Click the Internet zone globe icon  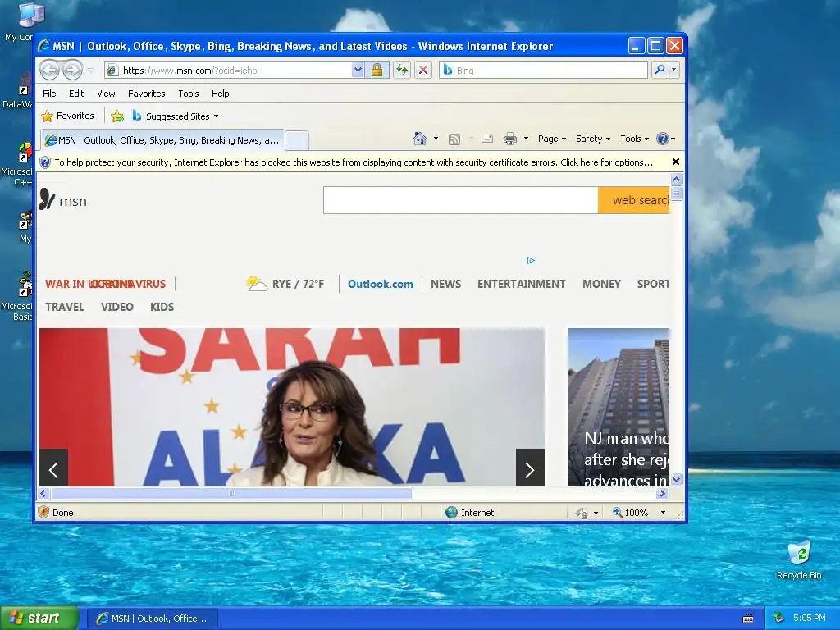452,513
